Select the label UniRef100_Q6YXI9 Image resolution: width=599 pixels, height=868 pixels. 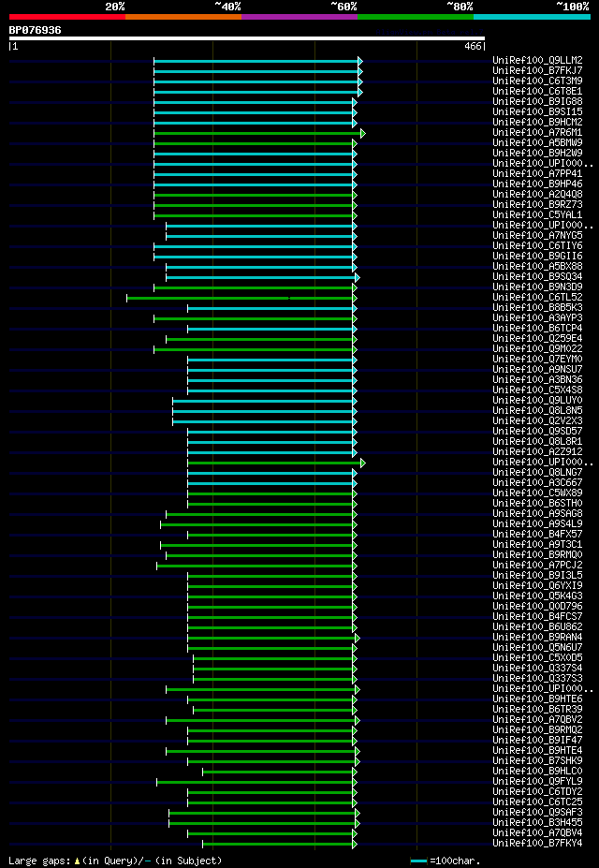coord(537,586)
